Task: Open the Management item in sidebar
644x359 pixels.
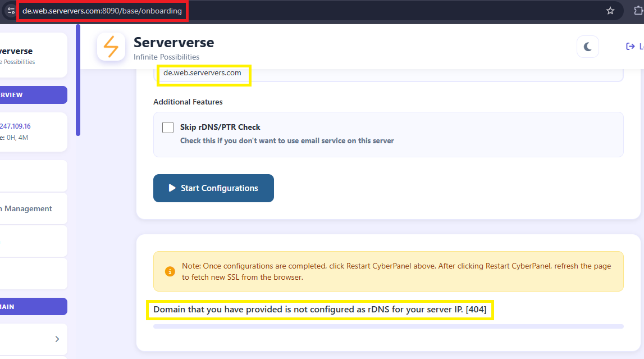Action: (33, 208)
